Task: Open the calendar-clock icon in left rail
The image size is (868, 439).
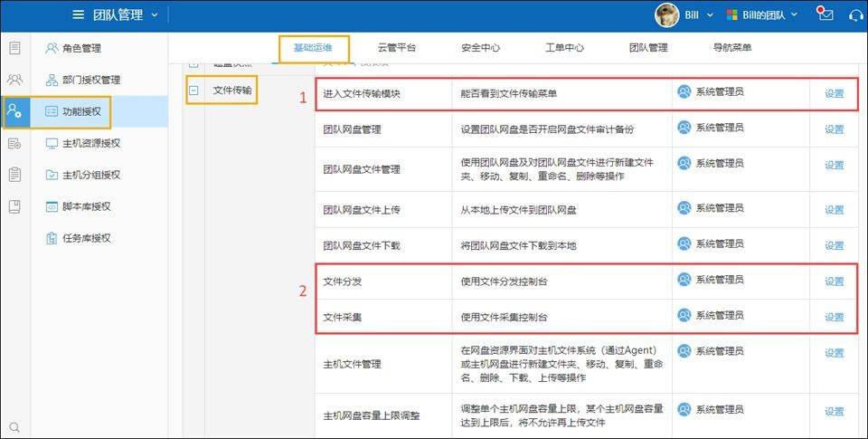Action: (15, 143)
